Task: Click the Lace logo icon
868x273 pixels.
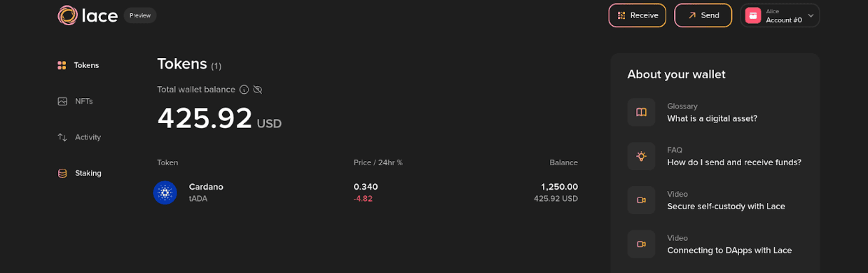Action: pyautogui.click(x=67, y=15)
